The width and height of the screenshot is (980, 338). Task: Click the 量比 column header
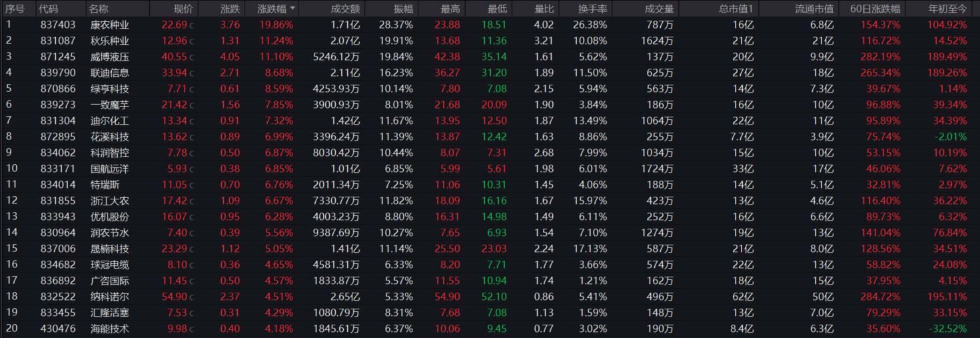pos(544,9)
